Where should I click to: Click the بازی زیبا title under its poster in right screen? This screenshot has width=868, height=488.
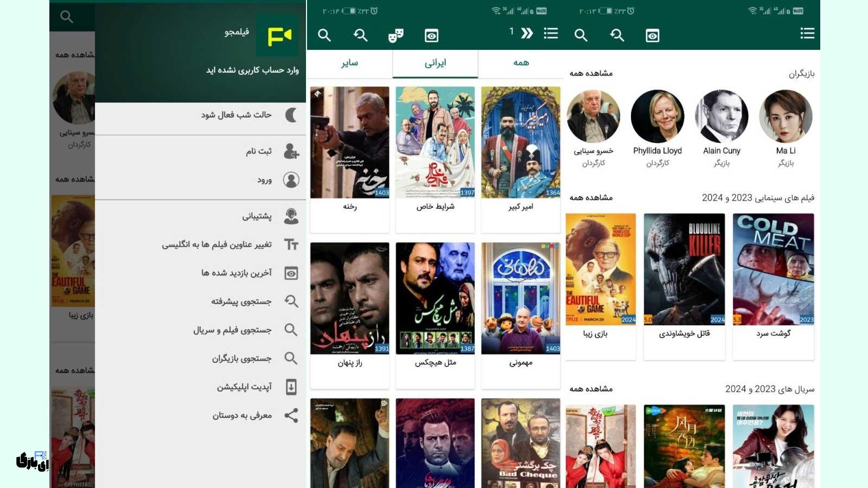[595, 333]
